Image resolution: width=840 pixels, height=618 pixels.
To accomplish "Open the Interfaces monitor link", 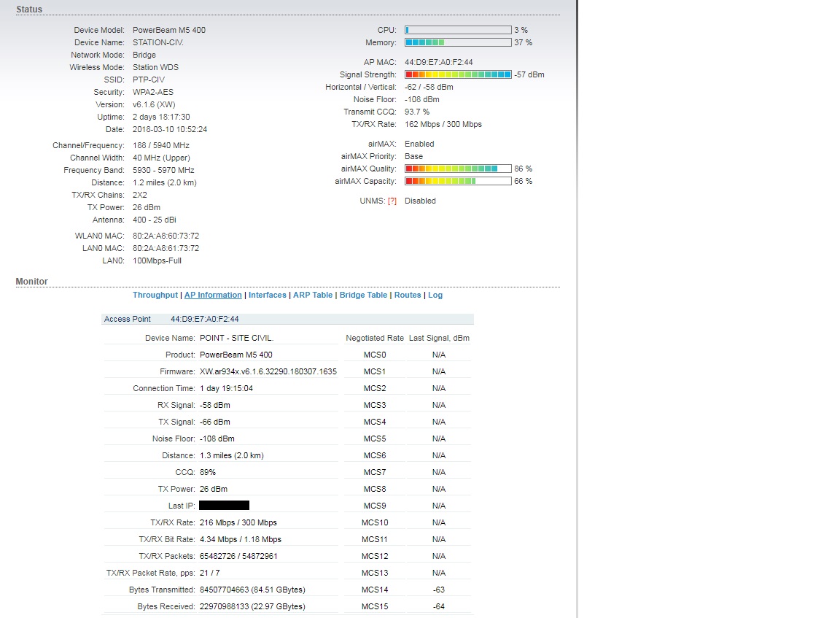I will click(268, 295).
